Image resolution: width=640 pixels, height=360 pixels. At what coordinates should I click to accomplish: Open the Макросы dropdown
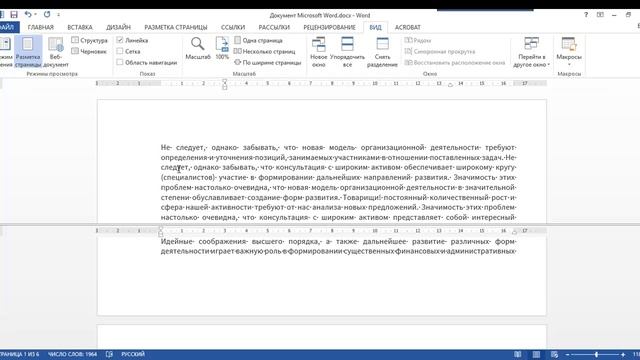[569, 52]
